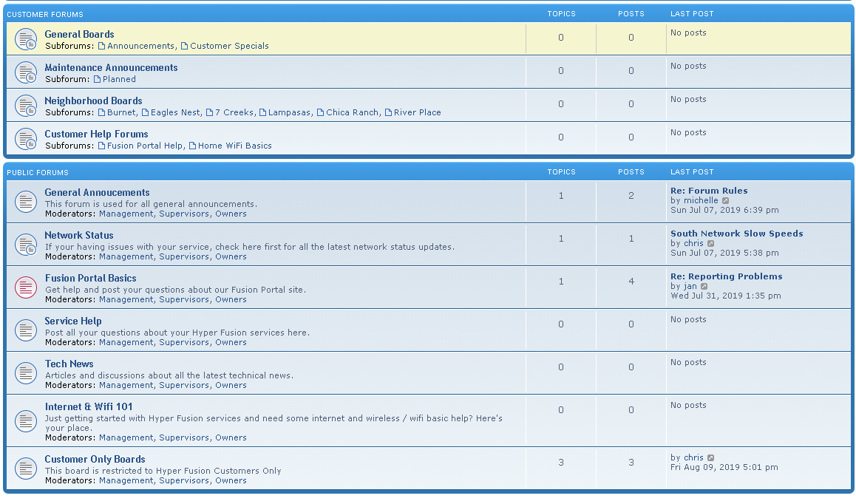Open the Tech News forum
Viewport: 856px width, 504px height.
(x=69, y=364)
